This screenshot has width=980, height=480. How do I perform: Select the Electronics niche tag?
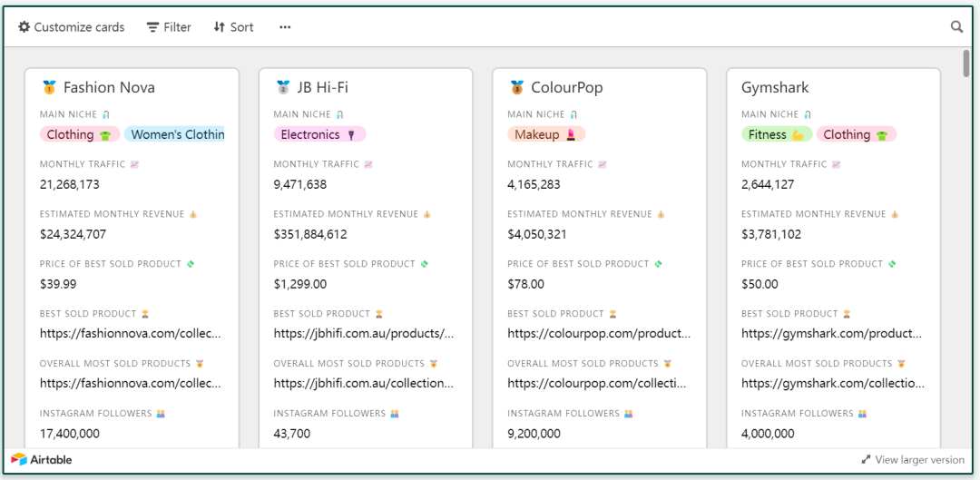319,134
